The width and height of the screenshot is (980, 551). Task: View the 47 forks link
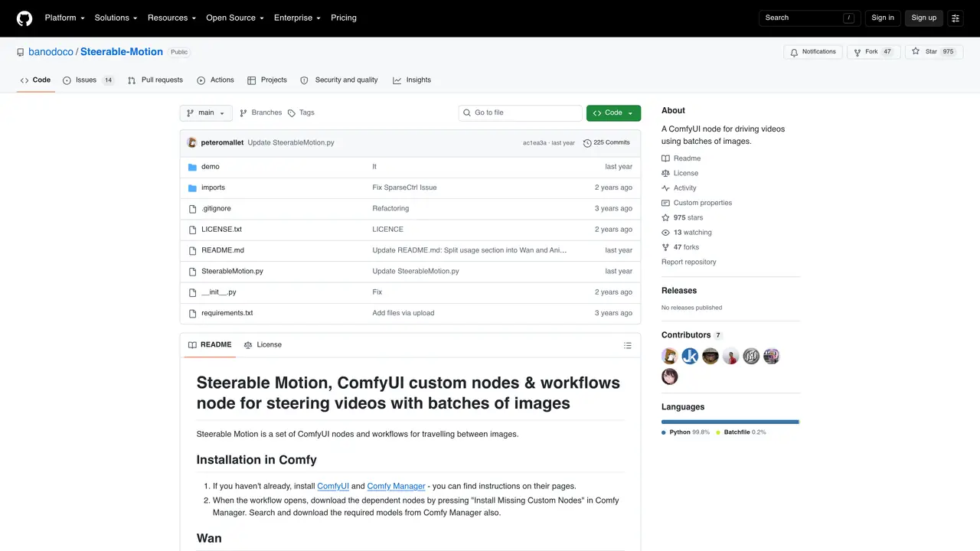pyautogui.click(x=680, y=247)
